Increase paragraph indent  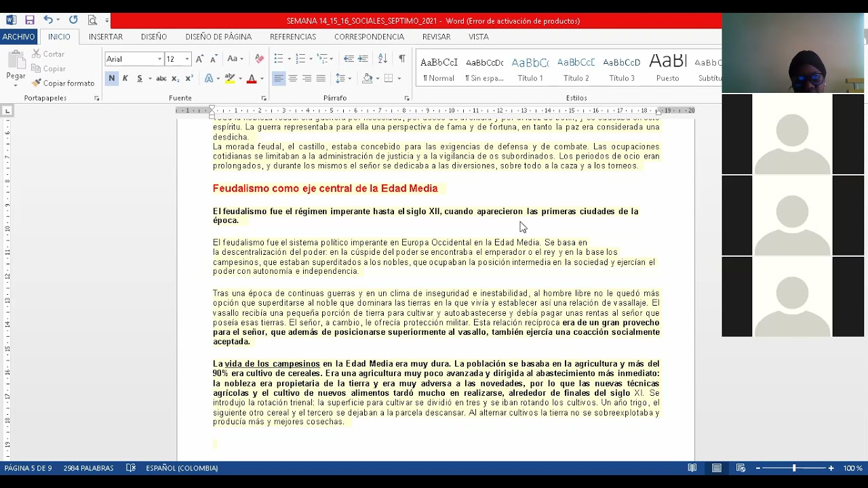click(x=363, y=59)
